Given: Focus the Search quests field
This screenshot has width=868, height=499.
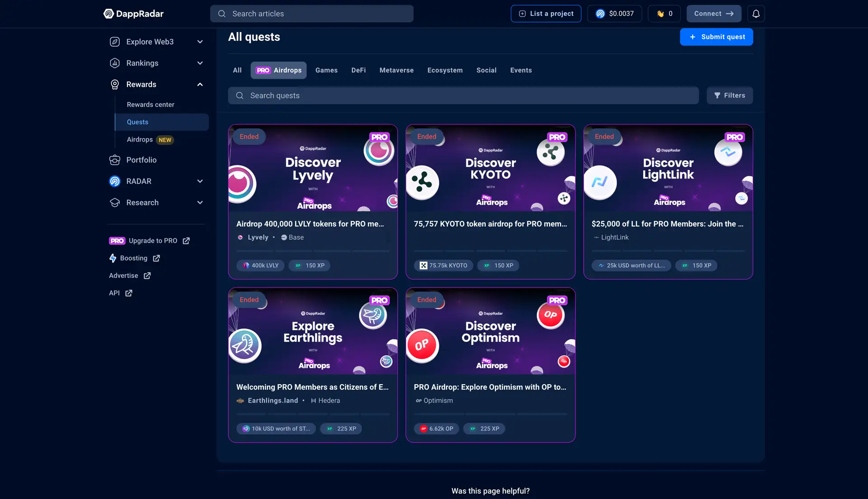Looking at the screenshot, I should click(x=463, y=95).
